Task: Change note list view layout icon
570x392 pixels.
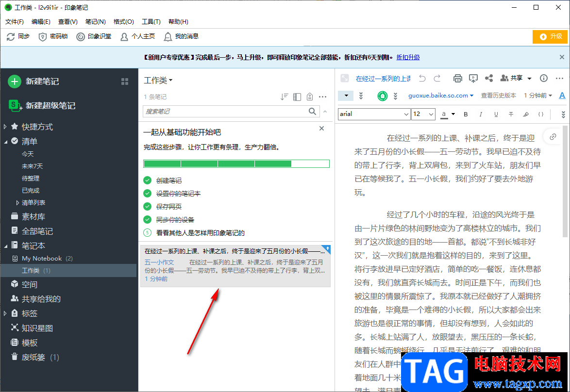Action: 297,97
